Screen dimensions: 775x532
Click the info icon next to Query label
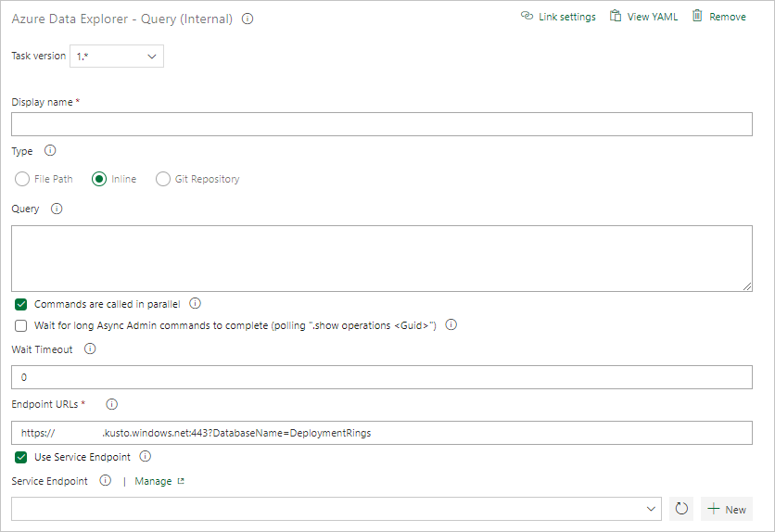tap(57, 209)
